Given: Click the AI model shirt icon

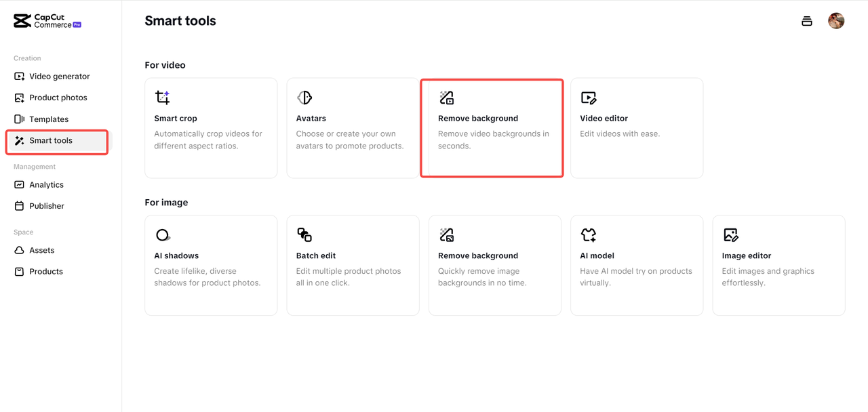Looking at the screenshot, I should click(589, 235).
